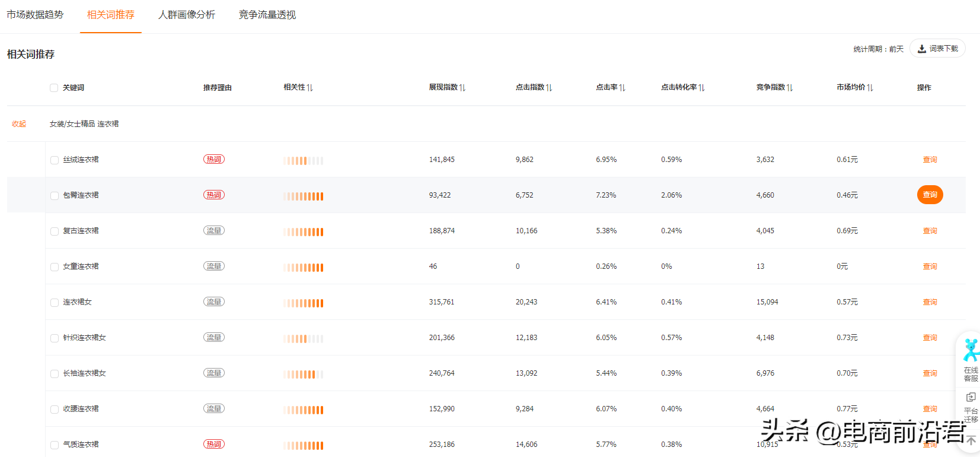
Task: Collapse the category group with 收起
Action: click(19, 124)
